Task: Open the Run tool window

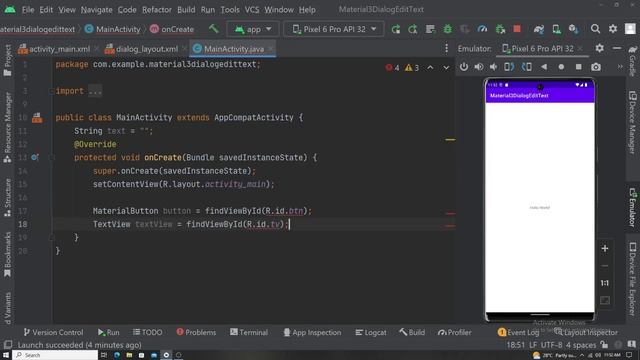Action: pyautogui.click(x=109, y=332)
